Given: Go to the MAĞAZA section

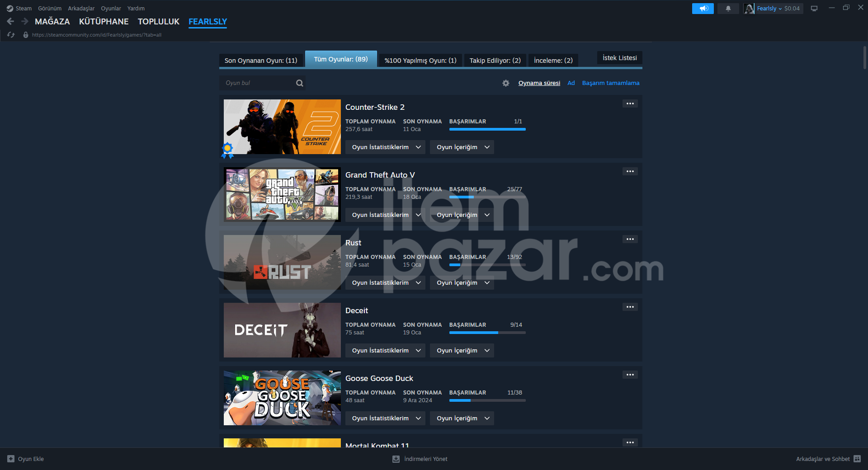Looking at the screenshot, I should tap(52, 22).
